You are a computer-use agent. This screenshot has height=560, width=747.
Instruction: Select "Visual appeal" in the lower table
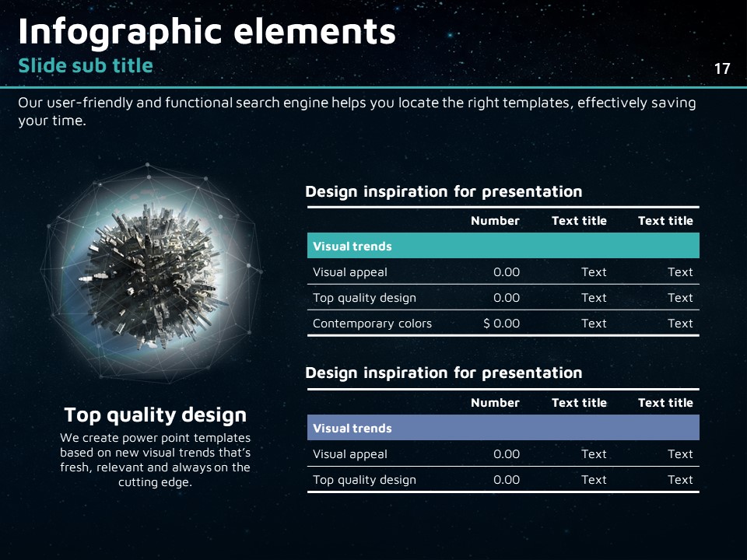click(349, 454)
